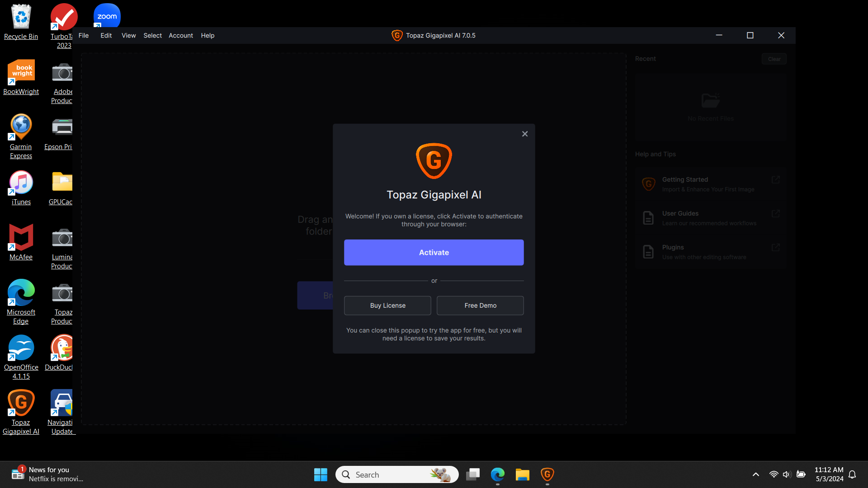Open the Select menu
The image size is (868, 488).
[x=152, y=35]
